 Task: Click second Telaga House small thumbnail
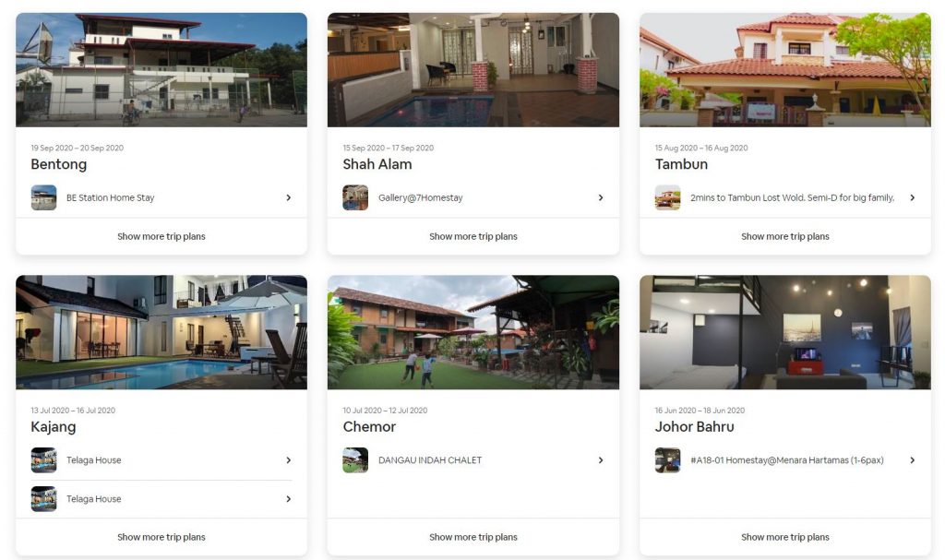click(43, 499)
